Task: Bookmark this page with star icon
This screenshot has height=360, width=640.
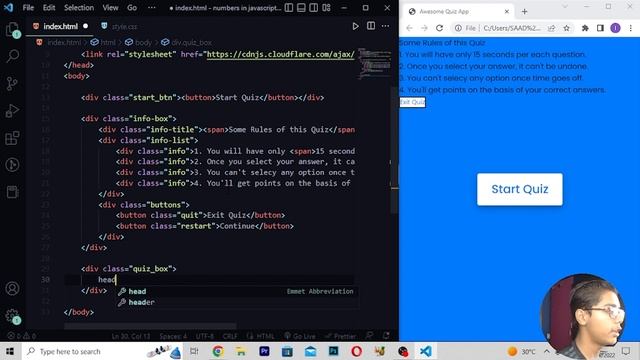Action: pyautogui.click(x=566, y=28)
